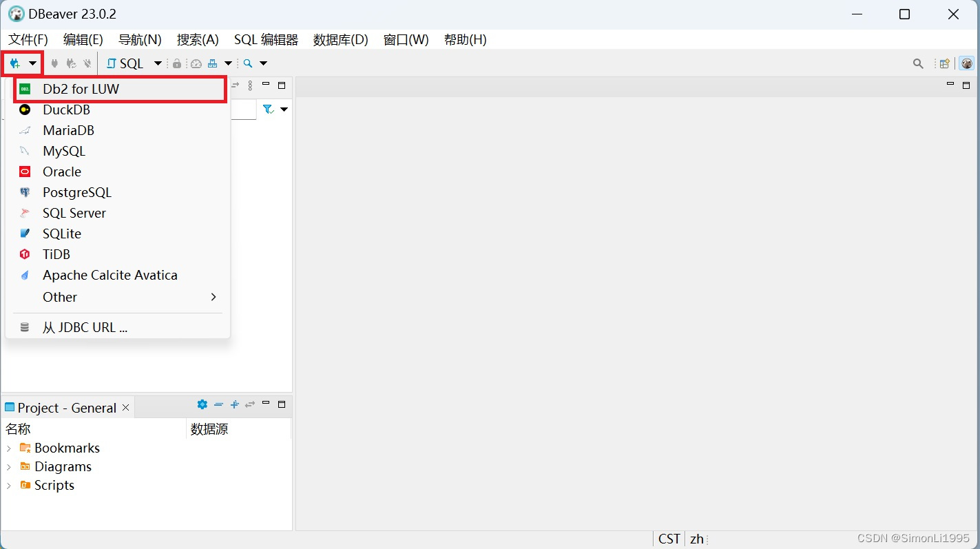Expand the dropdown beside the boxes icon
Viewport: 980px width, 549px height.
228,63
